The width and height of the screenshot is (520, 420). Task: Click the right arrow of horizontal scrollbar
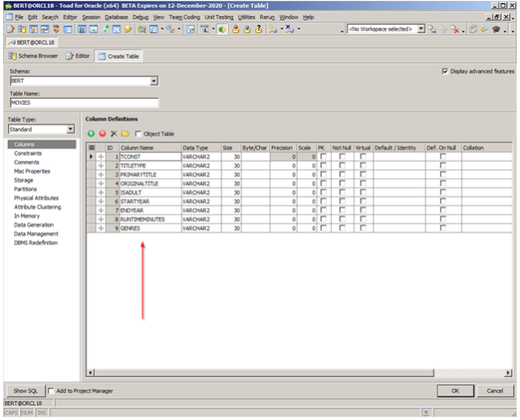(508, 373)
